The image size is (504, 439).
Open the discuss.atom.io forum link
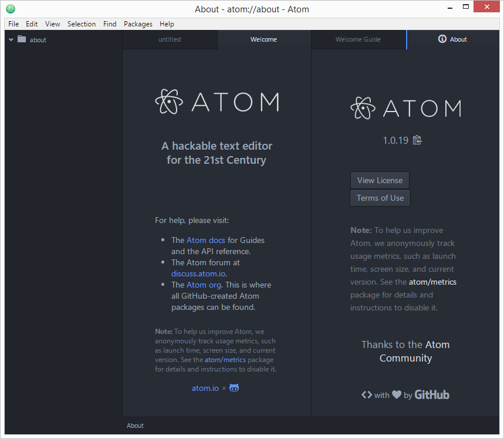pos(198,273)
